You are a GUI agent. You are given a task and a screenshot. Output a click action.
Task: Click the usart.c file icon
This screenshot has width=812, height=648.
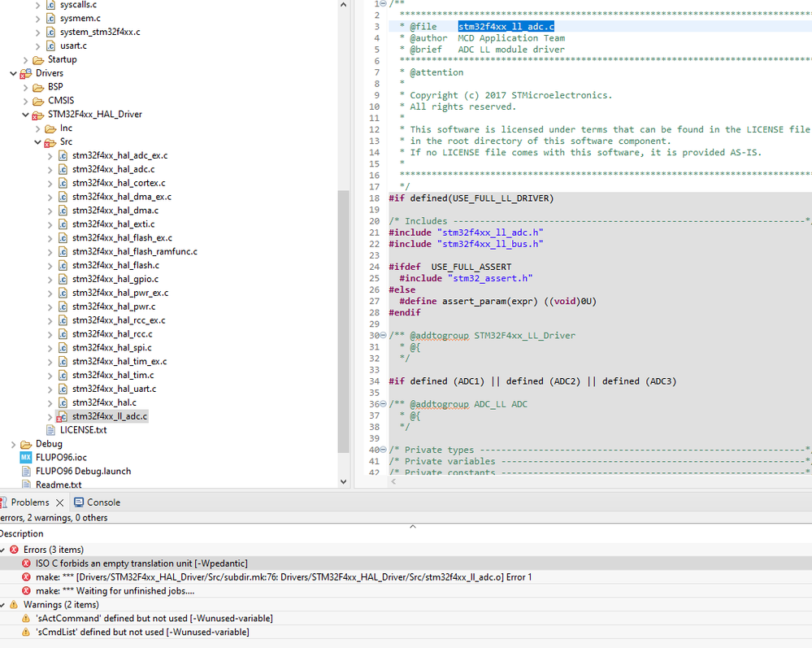[50, 46]
